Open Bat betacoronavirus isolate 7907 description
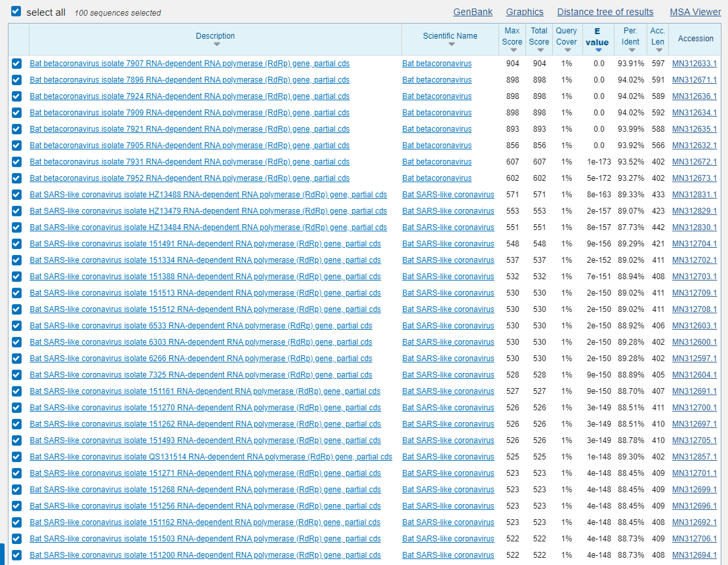 190,64
